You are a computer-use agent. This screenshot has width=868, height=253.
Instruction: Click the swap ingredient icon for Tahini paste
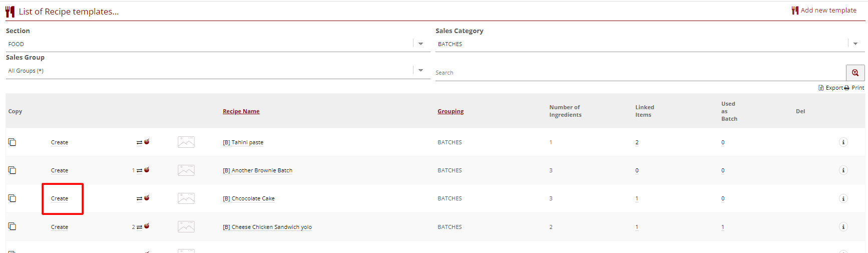pyautogui.click(x=140, y=142)
